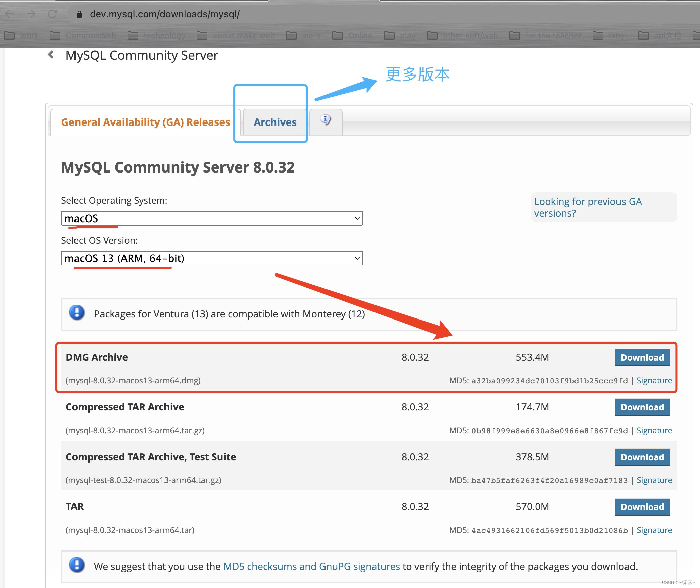
Task: Follow Looking for previous GA versions link
Action: (588, 207)
